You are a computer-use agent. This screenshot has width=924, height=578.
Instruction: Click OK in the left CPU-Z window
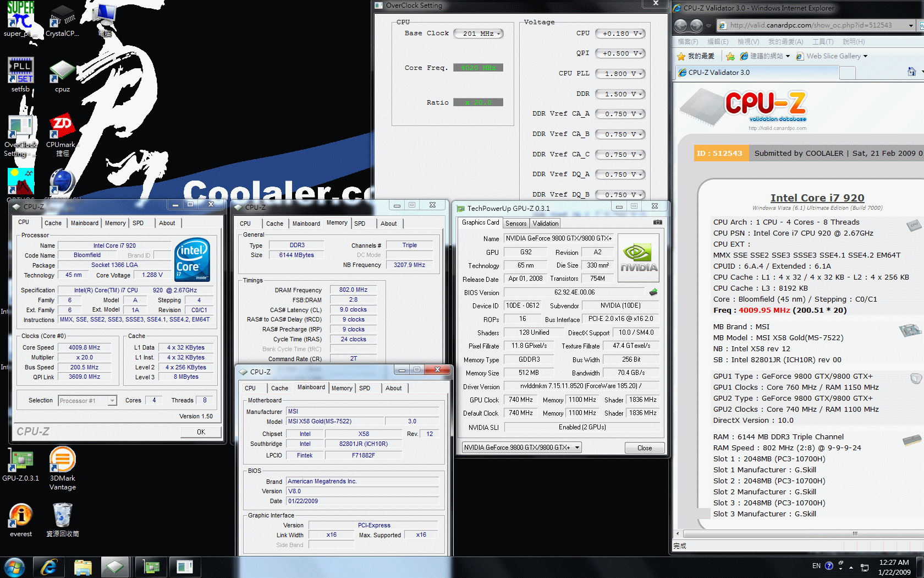pos(201,432)
